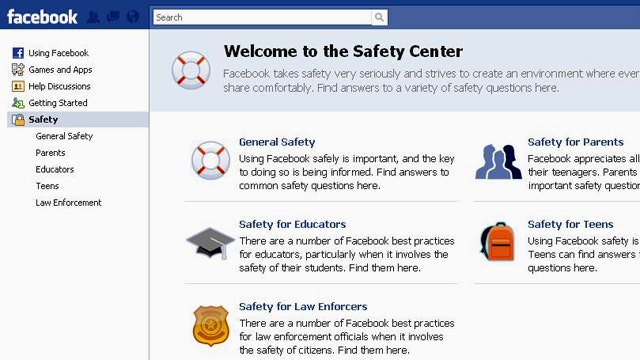Click the facebook logo in header

point(42,17)
